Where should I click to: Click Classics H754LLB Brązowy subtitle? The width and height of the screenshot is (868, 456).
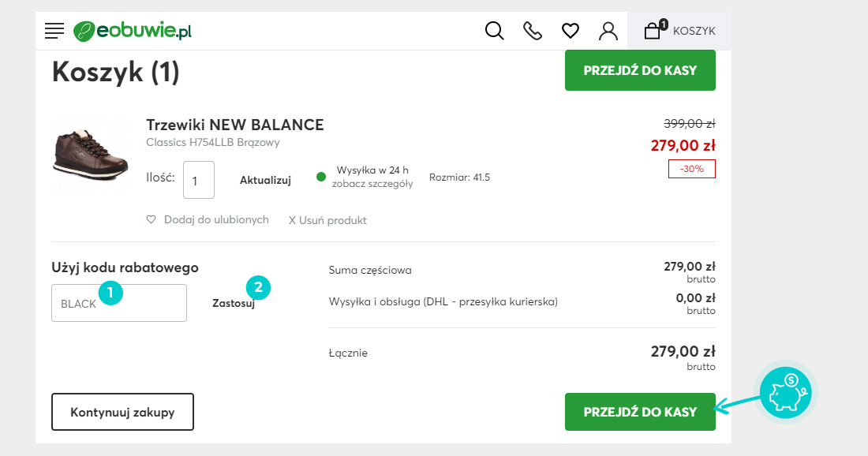pyautogui.click(x=212, y=142)
